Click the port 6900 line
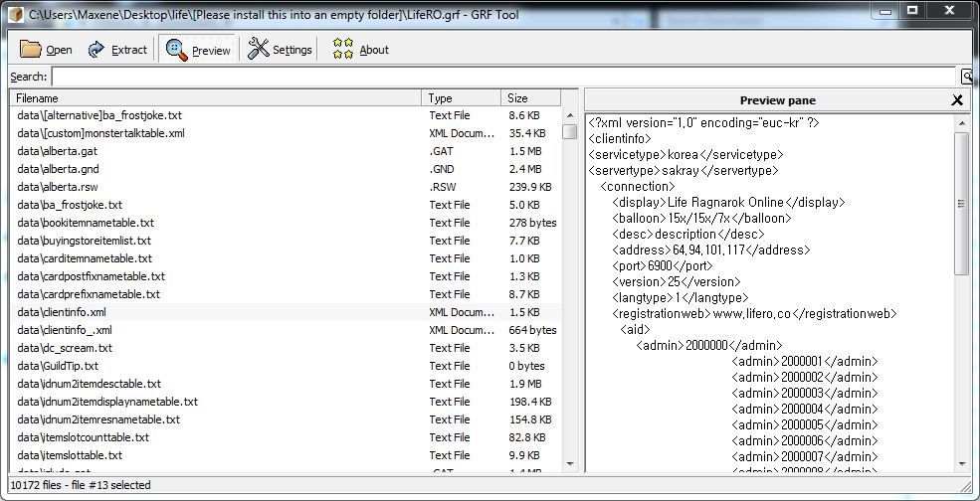Screen dimensions: 980x501 663,266
